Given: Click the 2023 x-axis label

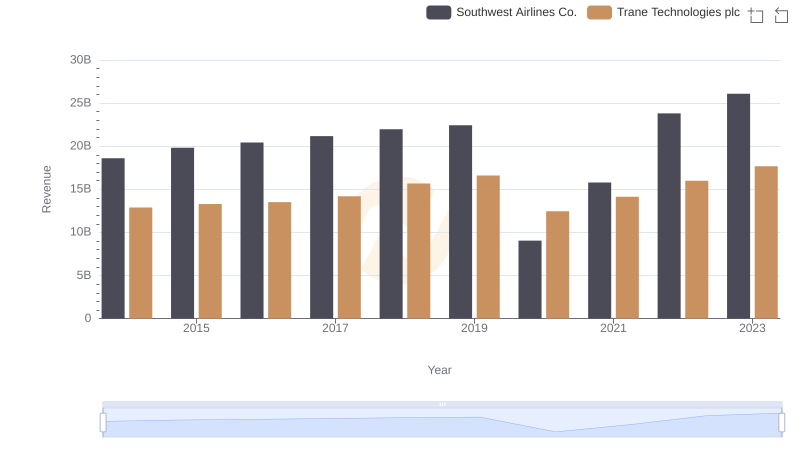Looking at the screenshot, I should 753,328.
